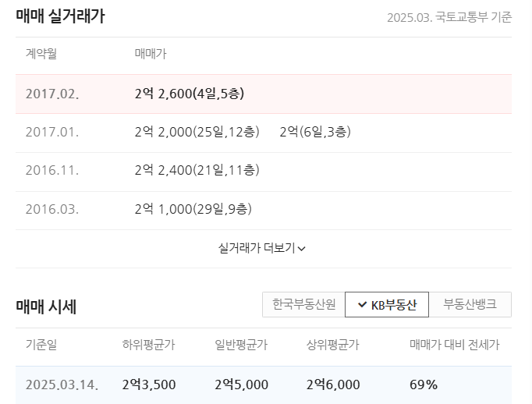
Task: Click the 매매가 column header
Action: 151,54
